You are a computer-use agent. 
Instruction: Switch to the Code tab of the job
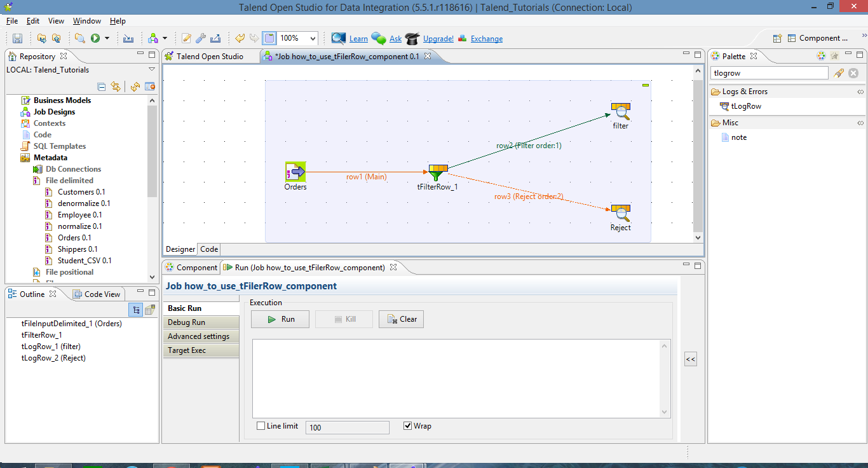click(208, 249)
